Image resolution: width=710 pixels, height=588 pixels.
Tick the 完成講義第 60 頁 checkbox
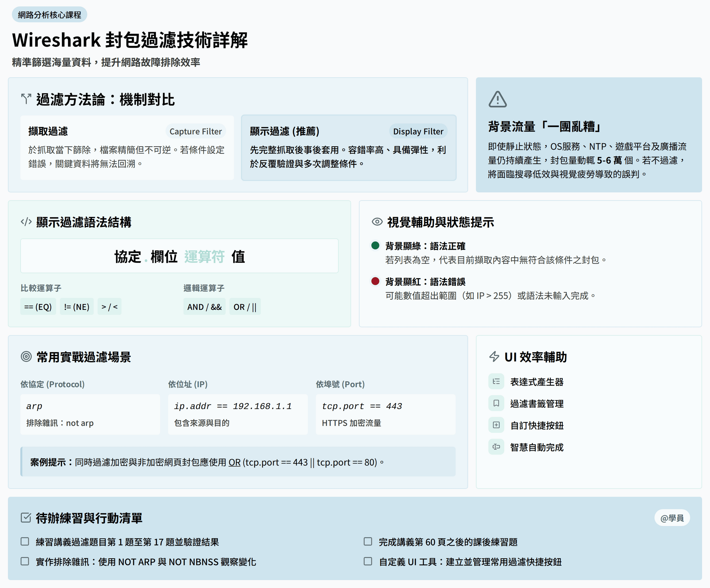[368, 541]
